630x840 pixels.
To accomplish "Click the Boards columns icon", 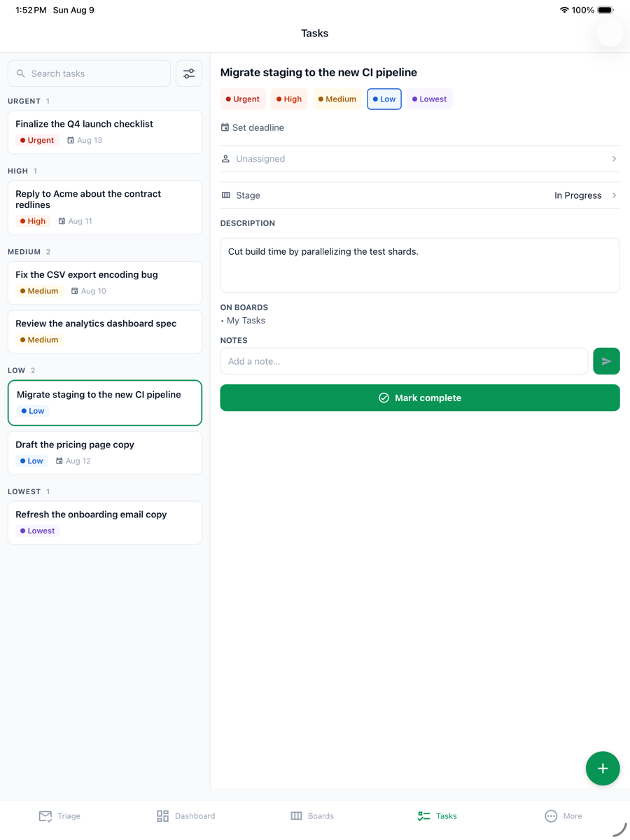I will tap(296, 816).
